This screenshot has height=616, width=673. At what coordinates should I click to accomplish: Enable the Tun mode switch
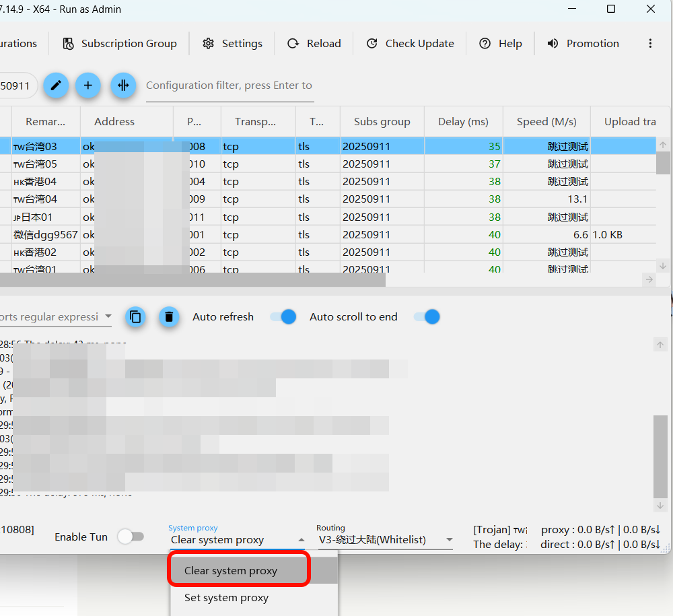point(131,537)
